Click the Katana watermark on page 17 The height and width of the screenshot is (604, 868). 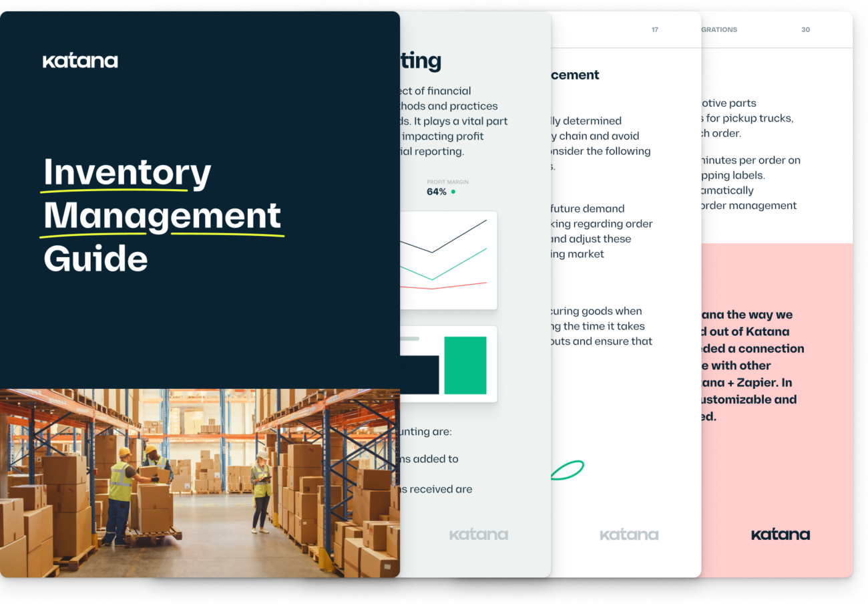point(628,534)
